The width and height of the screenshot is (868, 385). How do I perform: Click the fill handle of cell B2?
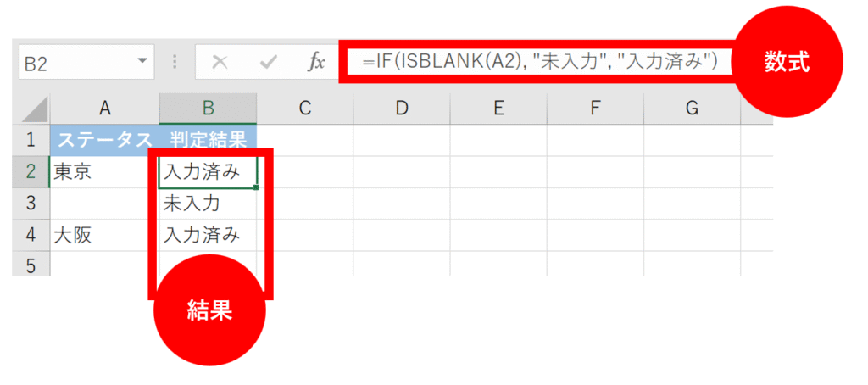[256, 187]
